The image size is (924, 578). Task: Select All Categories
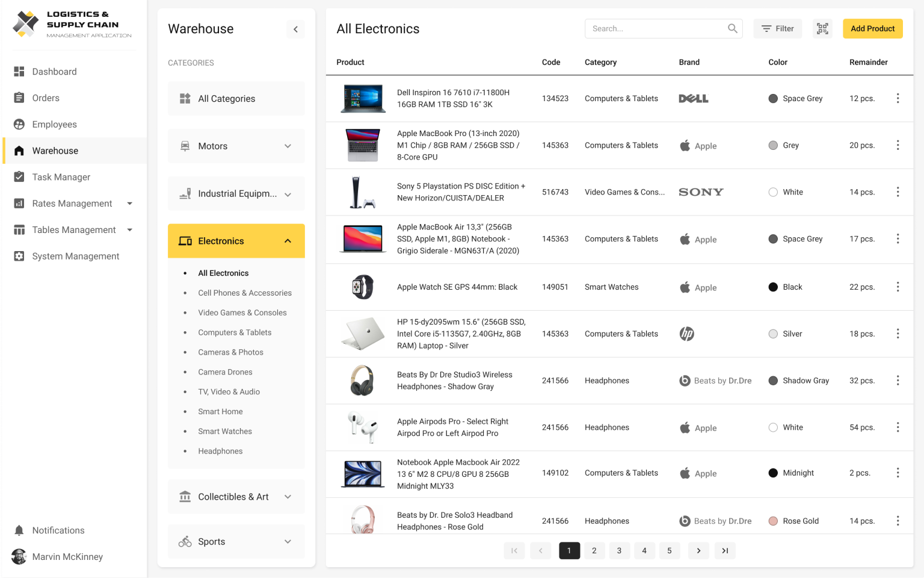pos(236,99)
